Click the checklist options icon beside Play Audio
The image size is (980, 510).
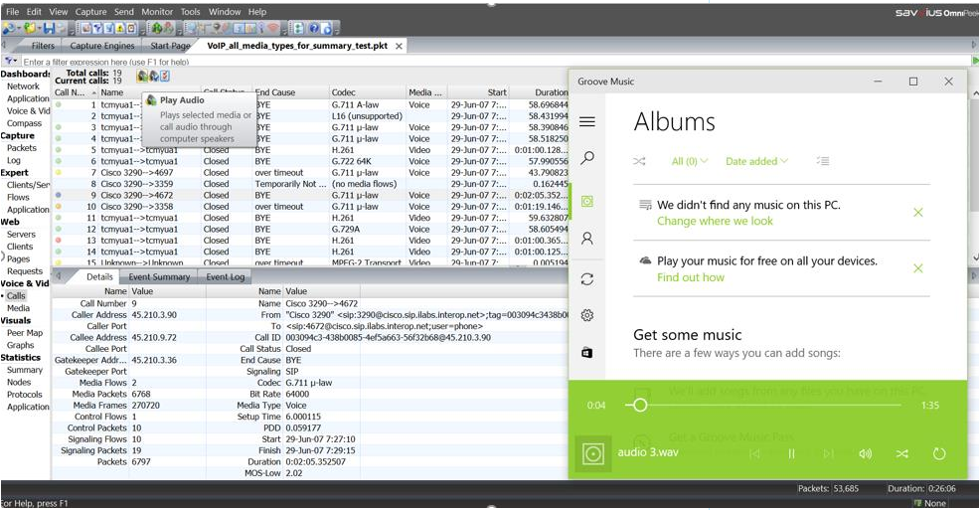165,77
